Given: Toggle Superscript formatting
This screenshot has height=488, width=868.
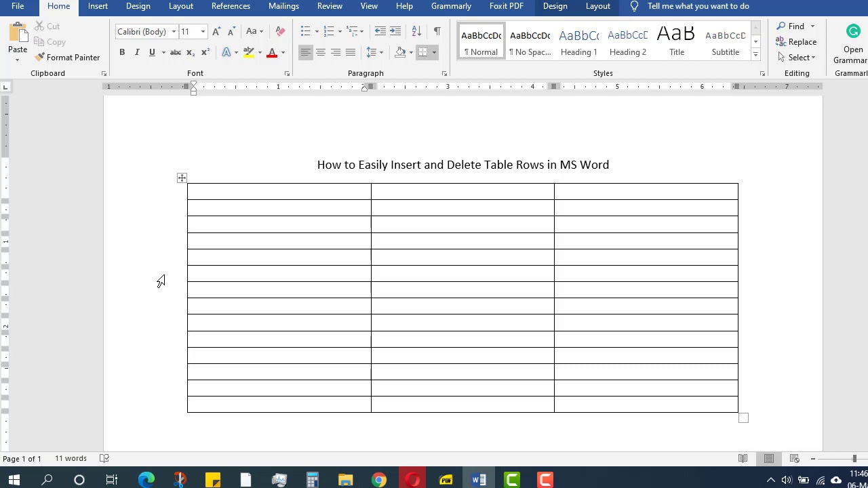Looking at the screenshot, I should coord(205,52).
